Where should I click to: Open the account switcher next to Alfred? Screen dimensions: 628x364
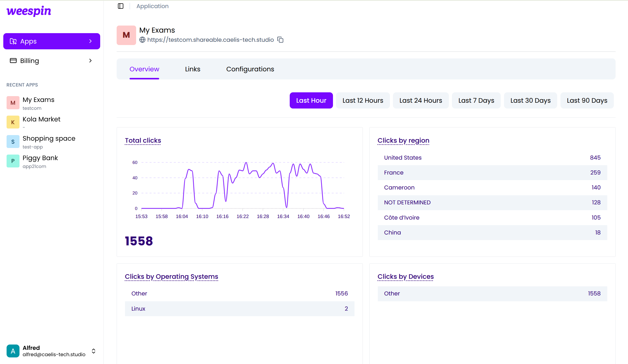pyautogui.click(x=93, y=351)
